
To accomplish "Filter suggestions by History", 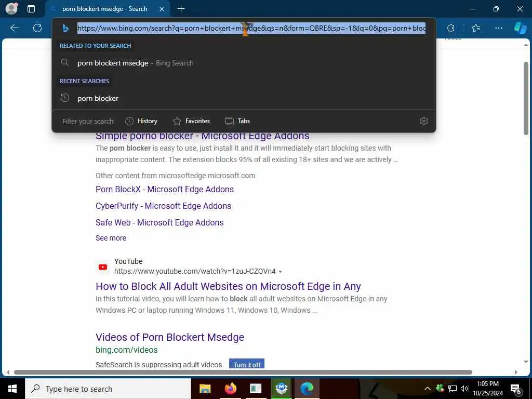I will tap(141, 121).
